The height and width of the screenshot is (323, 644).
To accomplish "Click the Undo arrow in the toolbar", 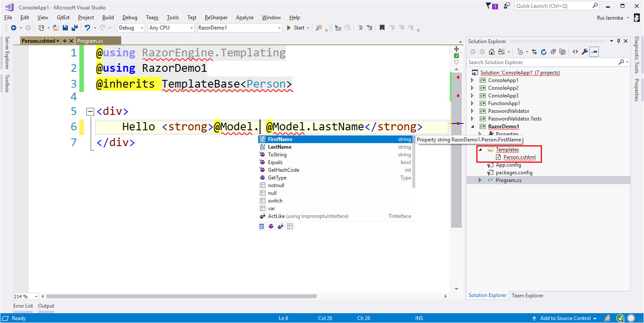I will [87, 28].
